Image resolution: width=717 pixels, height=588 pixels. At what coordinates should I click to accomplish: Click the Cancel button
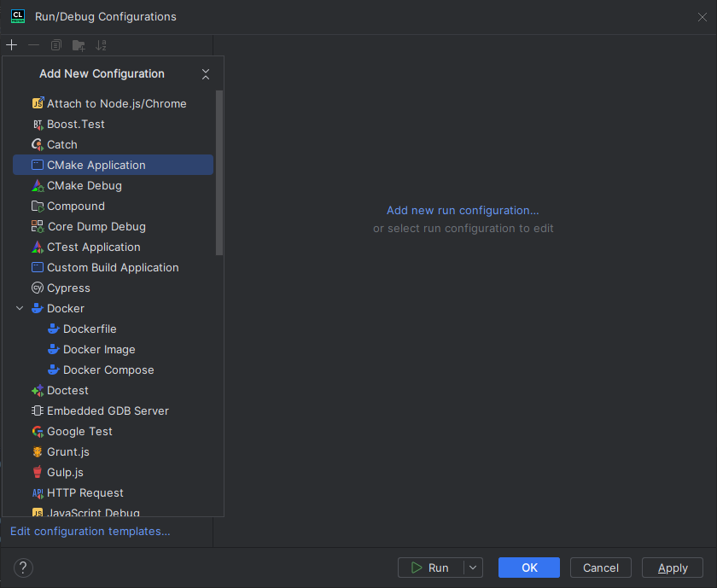[600, 568]
